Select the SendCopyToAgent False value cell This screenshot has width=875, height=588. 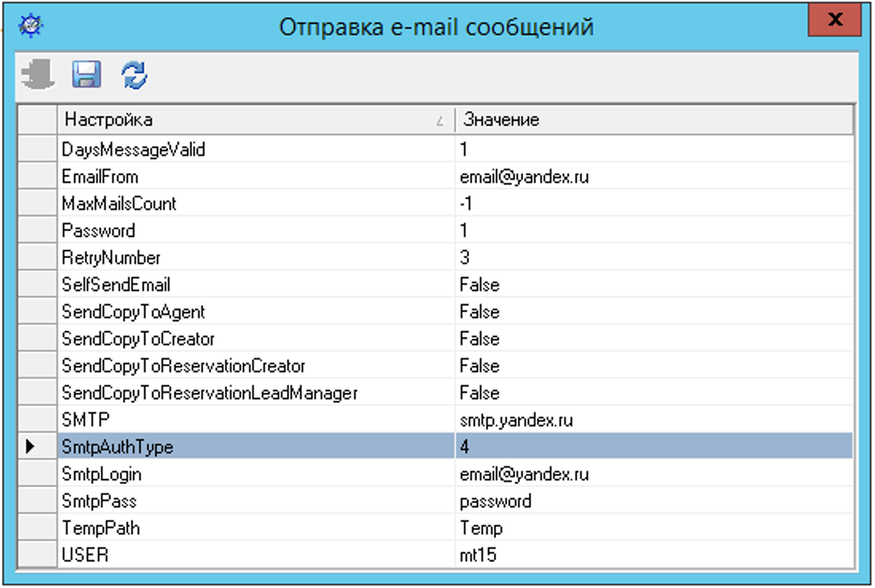point(653,312)
